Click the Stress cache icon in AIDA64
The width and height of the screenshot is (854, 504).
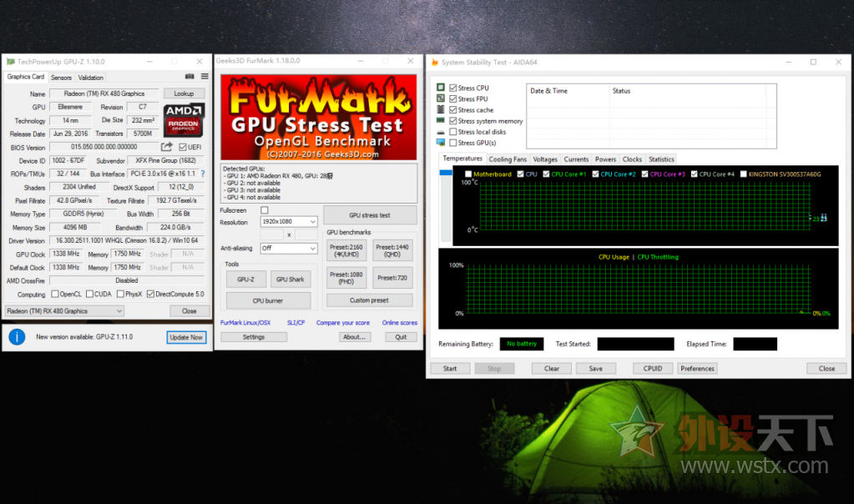441,109
